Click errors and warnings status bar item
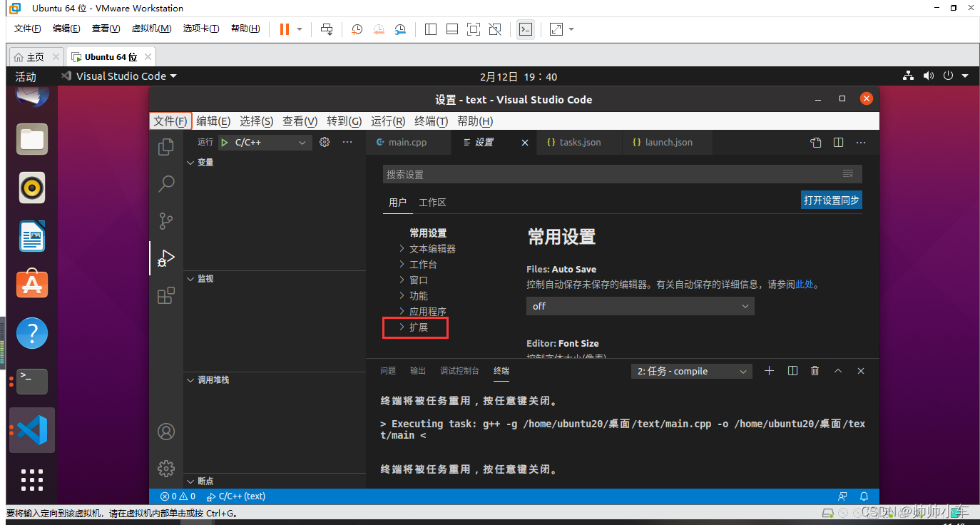980x525 pixels. pos(178,496)
